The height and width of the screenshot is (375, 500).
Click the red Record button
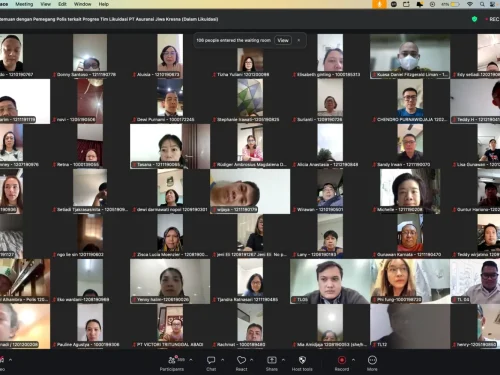(342, 363)
